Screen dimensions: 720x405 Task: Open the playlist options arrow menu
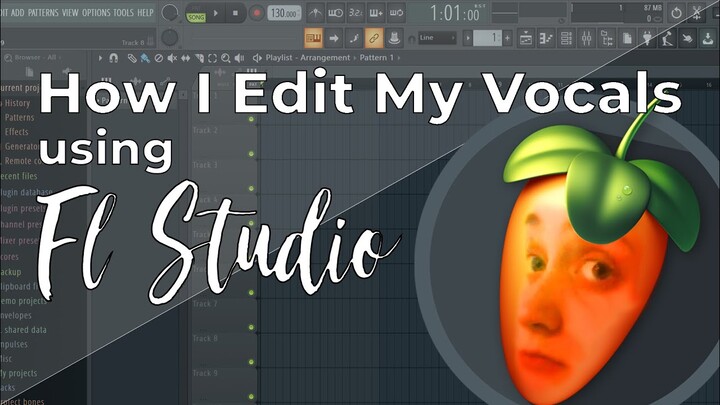[100, 58]
